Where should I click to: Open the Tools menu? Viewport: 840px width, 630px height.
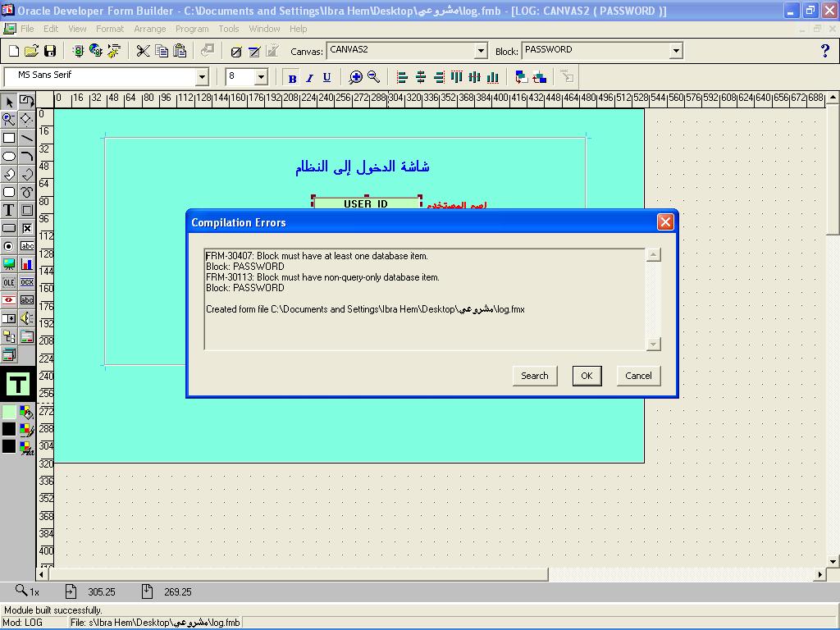[229, 29]
